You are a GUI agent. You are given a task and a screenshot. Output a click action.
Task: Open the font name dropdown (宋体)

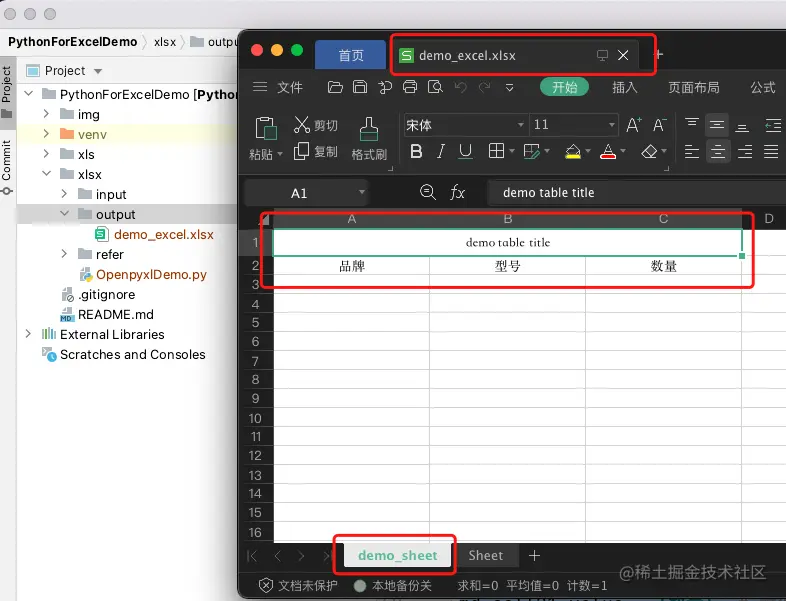click(x=521, y=125)
